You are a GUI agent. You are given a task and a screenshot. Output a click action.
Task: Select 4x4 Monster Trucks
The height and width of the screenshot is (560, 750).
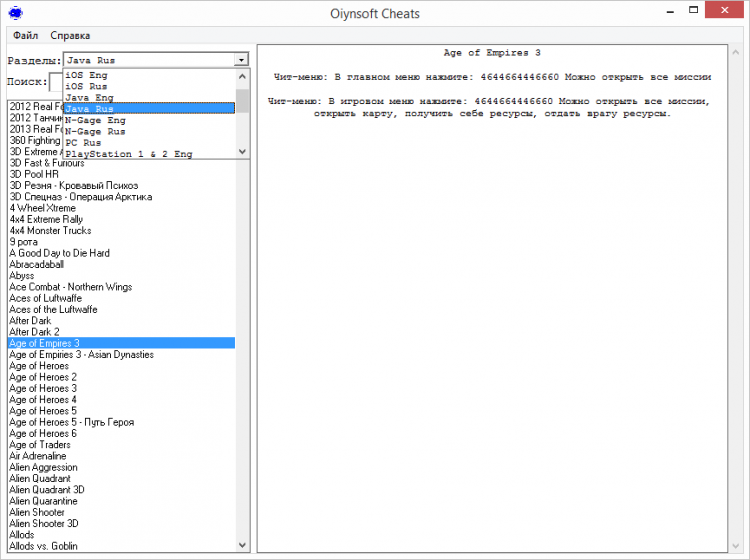(122, 231)
